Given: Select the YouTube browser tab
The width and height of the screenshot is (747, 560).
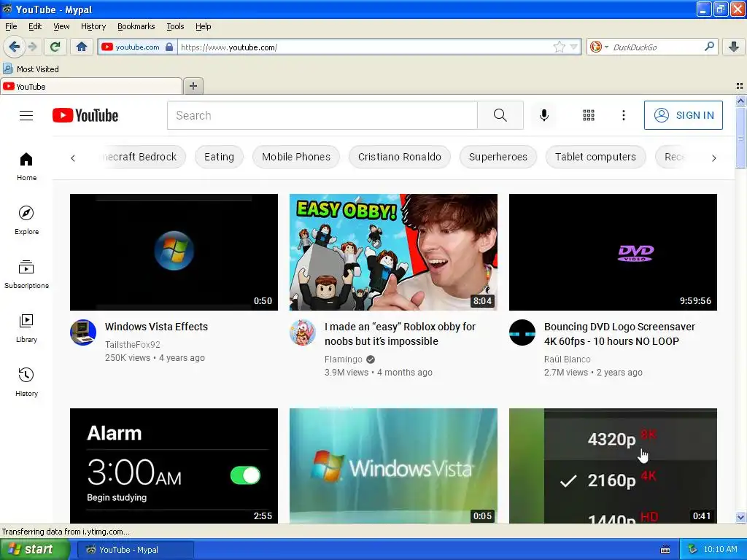Looking at the screenshot, I should (91, 86).
